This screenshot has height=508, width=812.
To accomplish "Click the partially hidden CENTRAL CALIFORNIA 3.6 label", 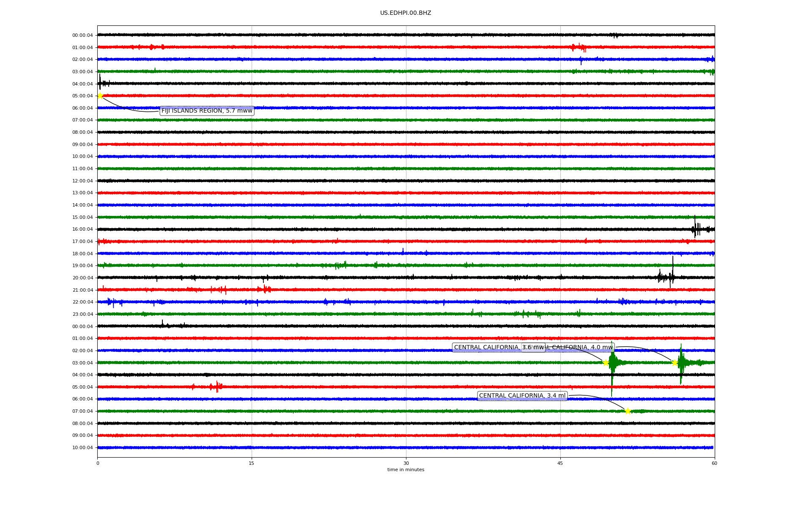I will click(486, 348).
